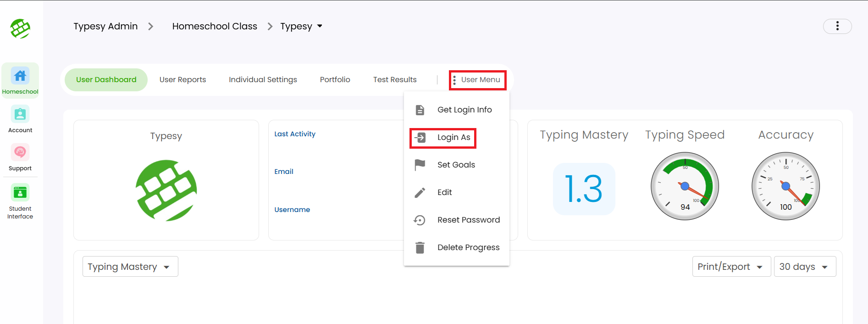Click the Typesy logo in the sidebar

[x=20, y=28]
